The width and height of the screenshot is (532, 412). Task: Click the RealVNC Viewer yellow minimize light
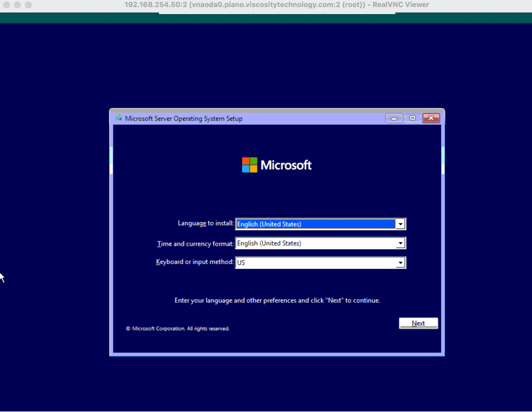pos(17,5)
